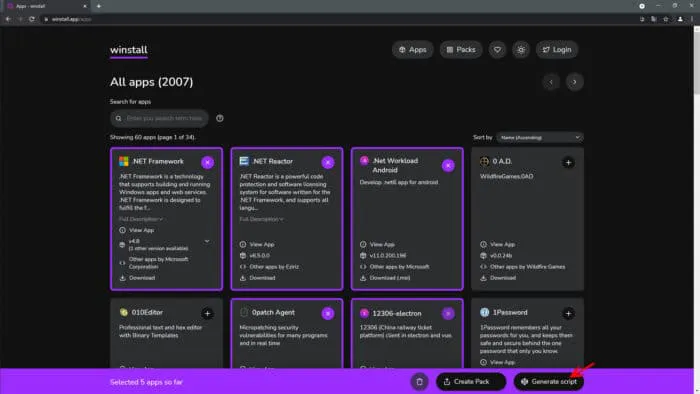Image resolution: width=700 pixels, height=394 pixels.
Task: Toggle the light theme sun icon
Action: coord(521,50)
